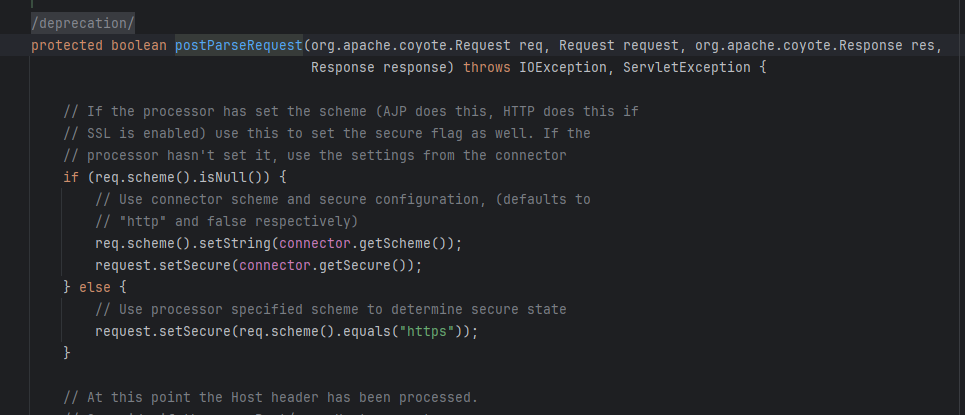The height and width of the screenshot is (415, 965).
Task: Select the "https" string literal
Action: (x=427, y=331)
